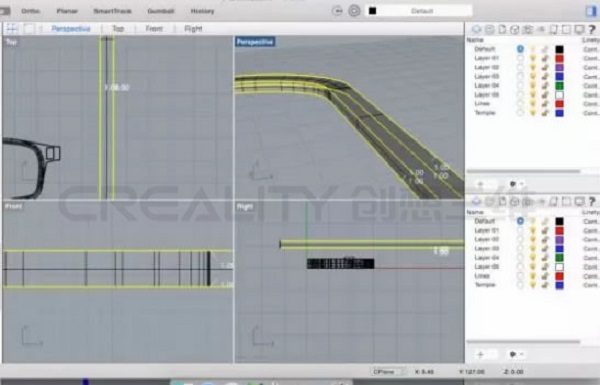Make Lines the current layer in upper panel
600x385 pixels.
pyautogui.click(x=520, y=104)
